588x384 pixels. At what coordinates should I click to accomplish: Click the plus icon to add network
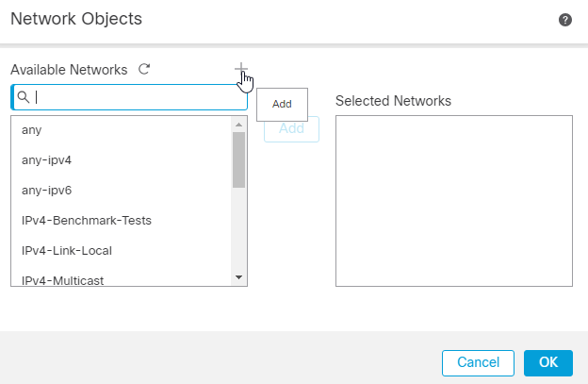point(240,69)
